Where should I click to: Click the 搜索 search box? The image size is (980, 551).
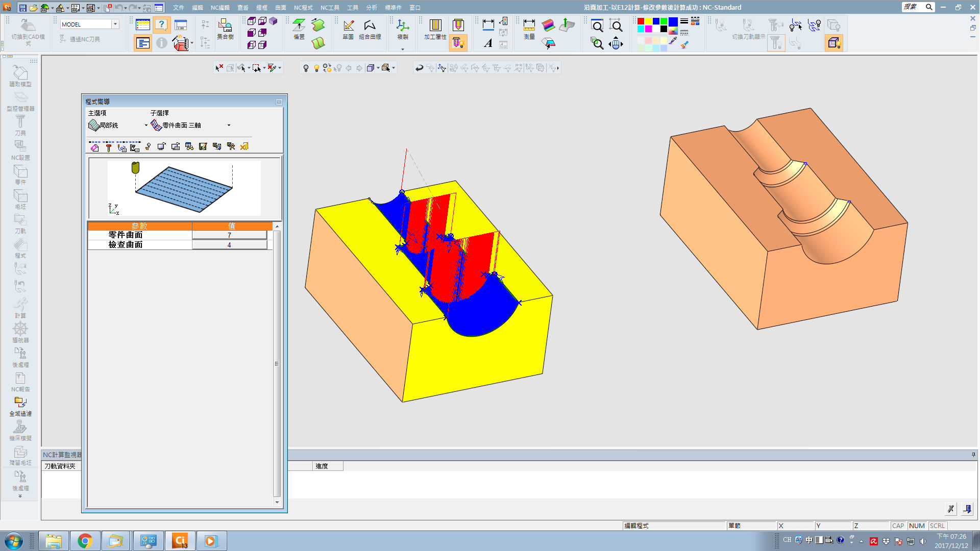tap(918, 7)
